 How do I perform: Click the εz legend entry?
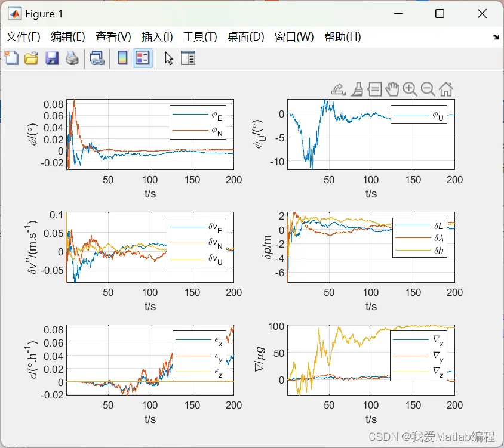pyautogui.click(x=199, y=372)
